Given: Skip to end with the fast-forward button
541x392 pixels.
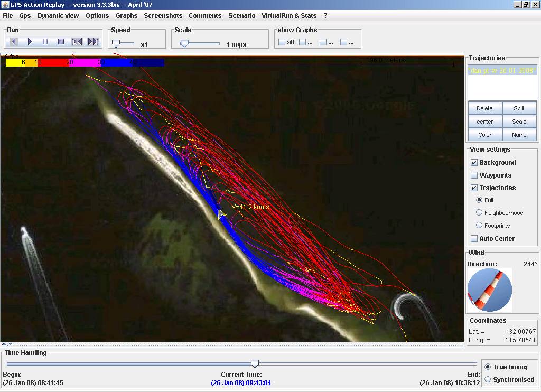Looking at the screenshot, I should tap(93, 42).
